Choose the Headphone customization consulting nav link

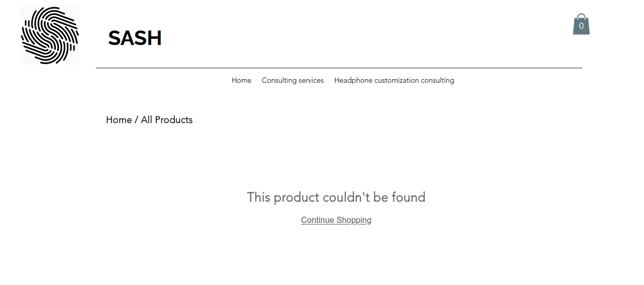coord(394,81)
